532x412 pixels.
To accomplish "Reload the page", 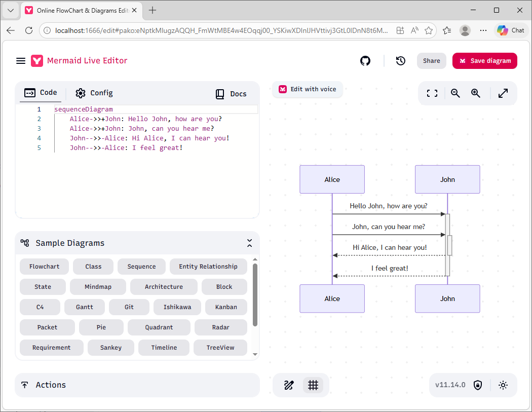I will pyautogui.click(x=29, y=30).
